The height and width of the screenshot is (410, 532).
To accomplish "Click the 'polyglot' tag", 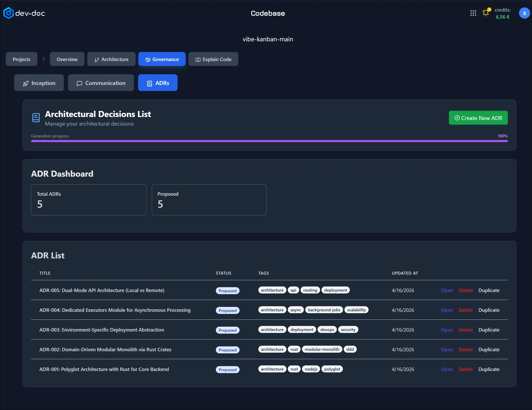I will 332,369.
